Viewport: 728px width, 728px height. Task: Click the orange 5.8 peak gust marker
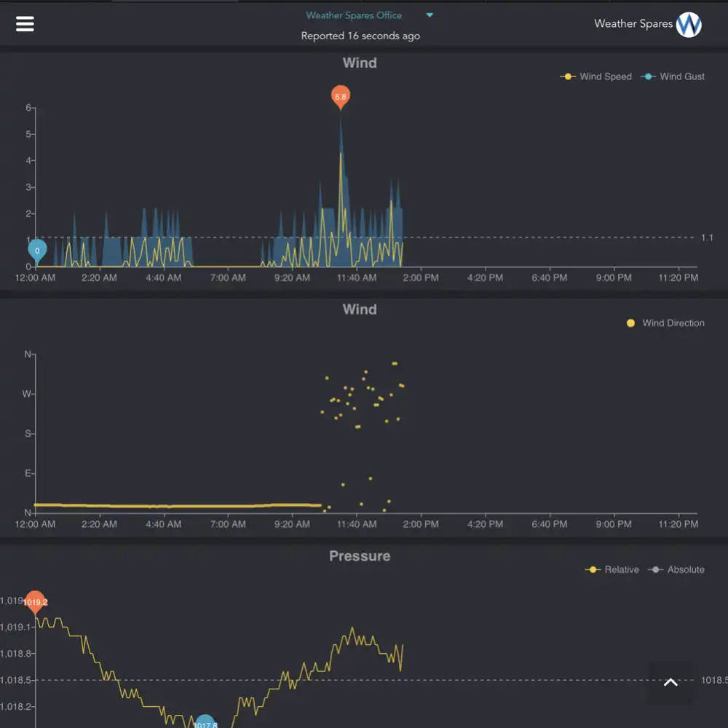click(x=340, y=97)
